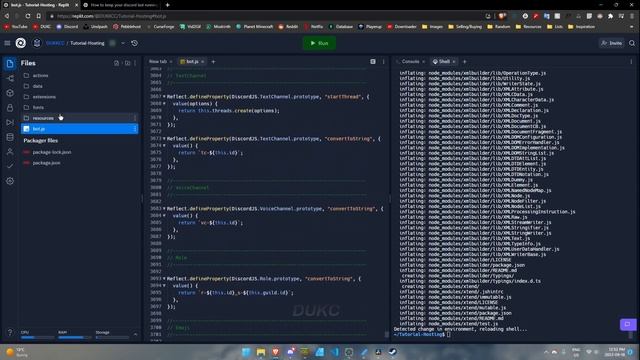The height and width of the screenshot is (360, 640).
Task: Click the Windows Start button on taskbar
Action: [246, 352]
